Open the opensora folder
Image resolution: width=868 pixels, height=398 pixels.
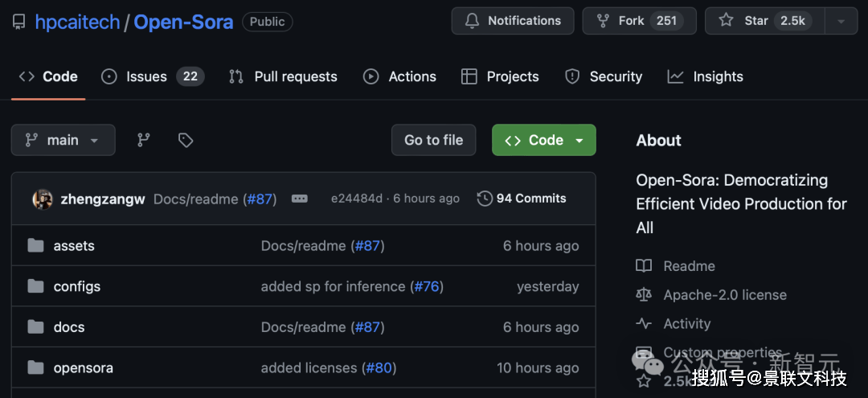coord(83,368)
